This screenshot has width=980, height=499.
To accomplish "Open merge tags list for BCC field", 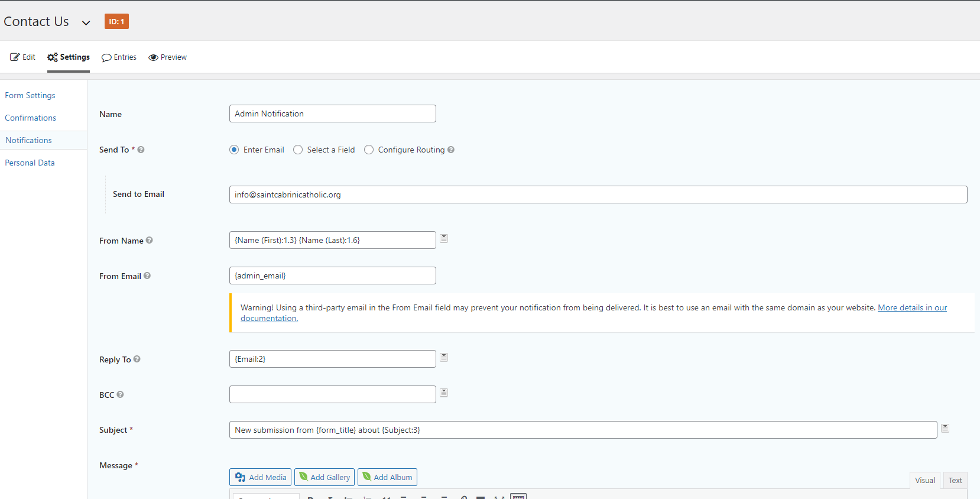I will 444,393.
